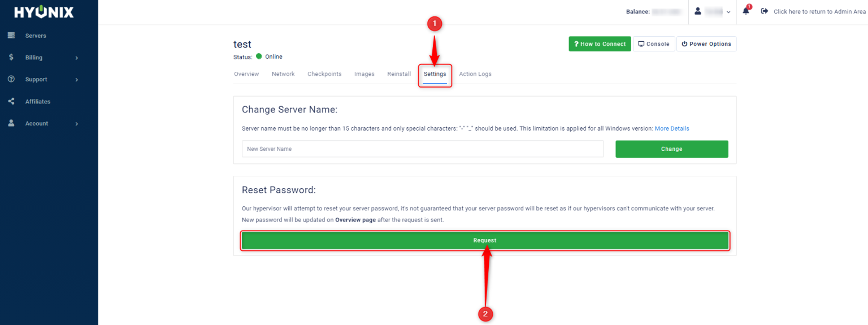The image size is (868, 325).
Task: Go to the Action Logs tab
Action: coord(475,74)
